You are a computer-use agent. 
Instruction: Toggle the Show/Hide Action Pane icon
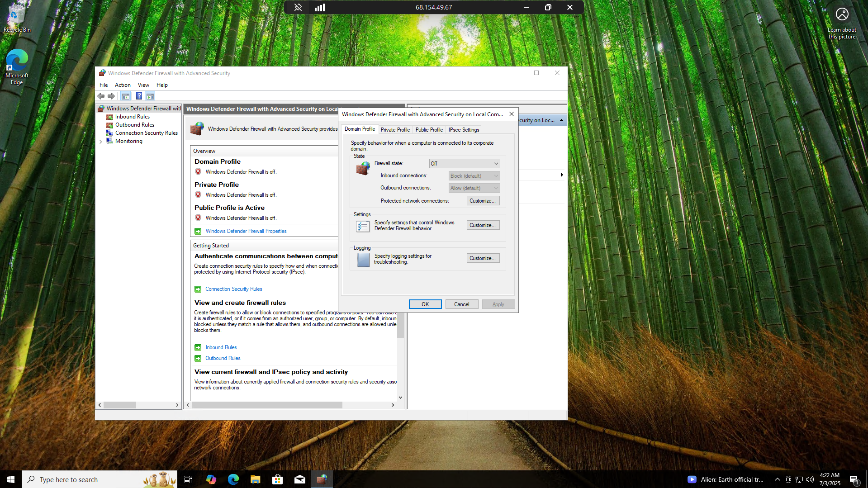coord(150,96)
